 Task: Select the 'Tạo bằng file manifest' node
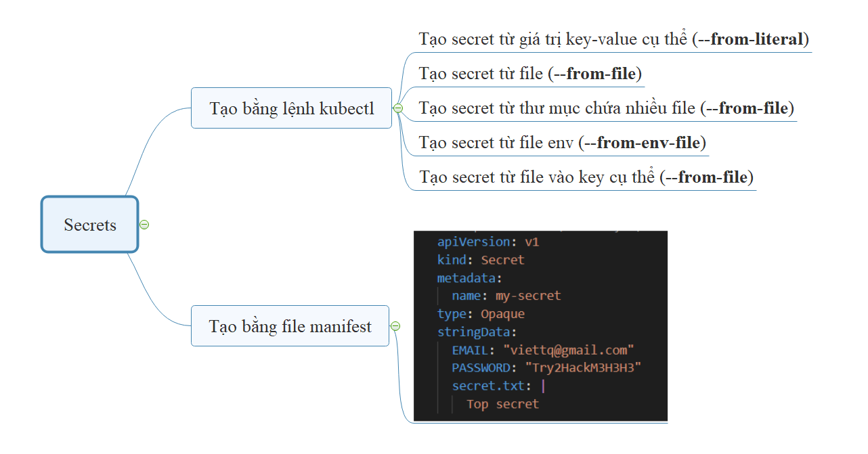[x=290, y=326]
